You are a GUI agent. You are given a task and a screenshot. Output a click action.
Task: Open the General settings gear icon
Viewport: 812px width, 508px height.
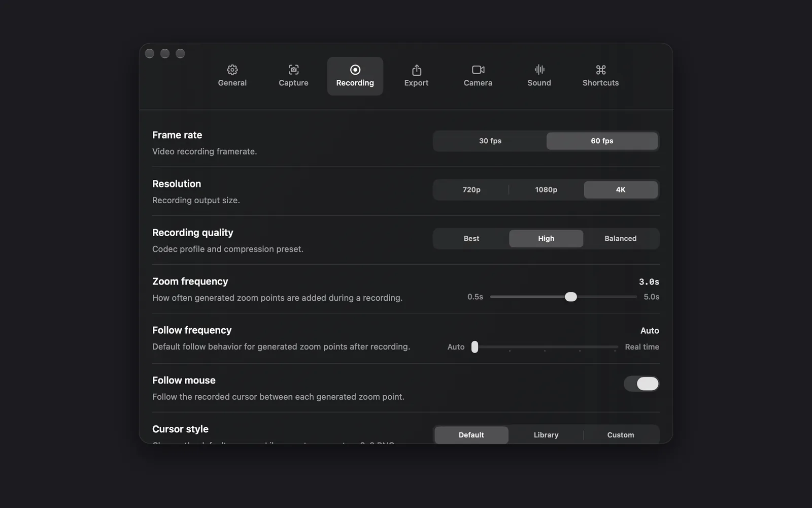tap(232, 70)
